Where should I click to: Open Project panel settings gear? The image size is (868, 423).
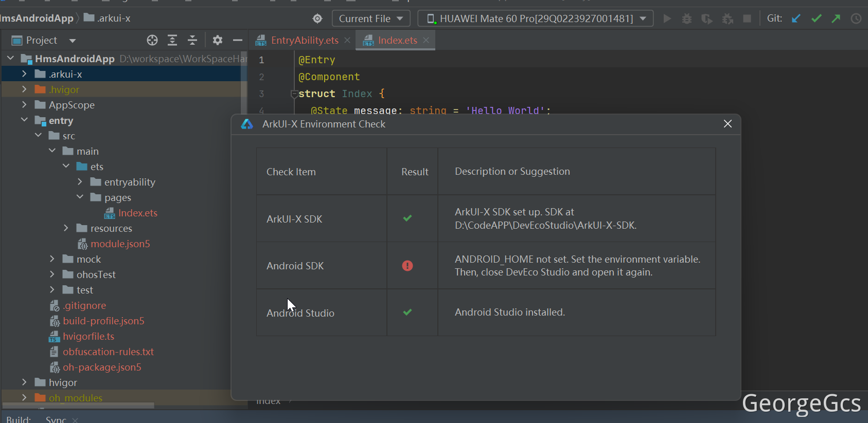point(218,40)
